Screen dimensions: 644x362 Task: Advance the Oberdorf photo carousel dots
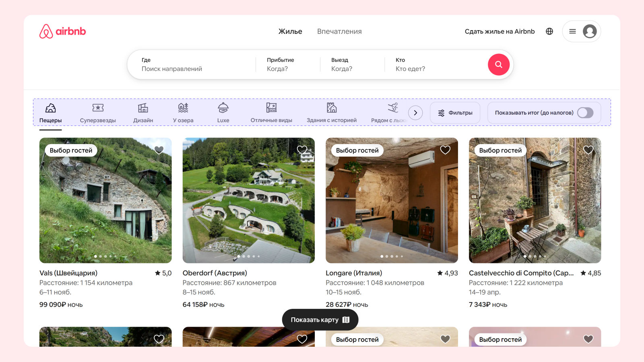point(248,256)
